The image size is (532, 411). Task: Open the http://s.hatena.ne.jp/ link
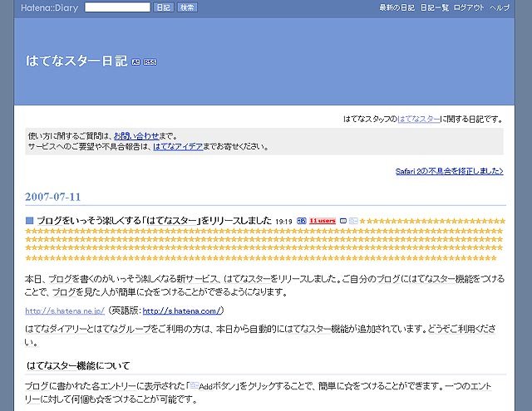[x=65, y=311]
